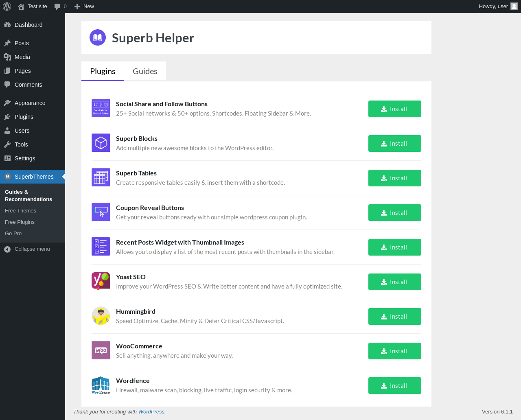Click the user avatar in admin bar
This screenshot has width=521, height=420.
click(514, 7)
